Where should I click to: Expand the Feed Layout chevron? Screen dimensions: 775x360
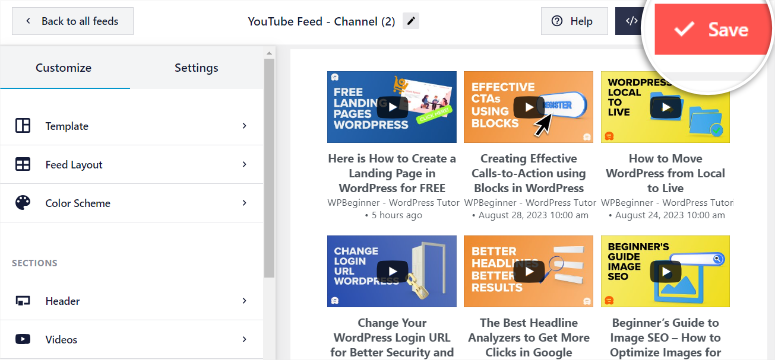(244, 164)
